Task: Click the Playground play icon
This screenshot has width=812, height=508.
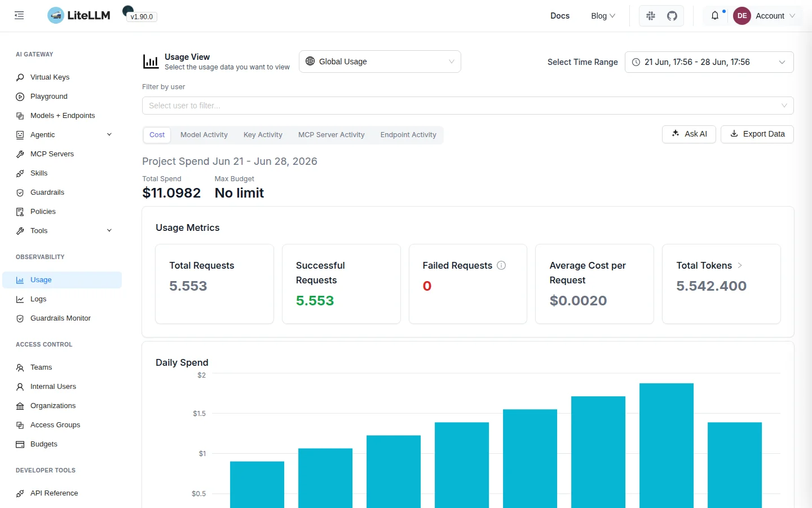Action: [20, 97]
